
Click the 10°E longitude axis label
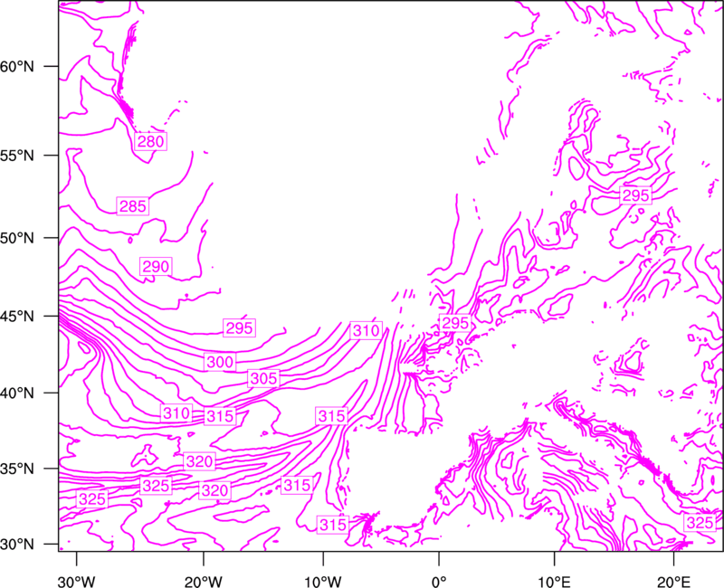(554, 581)
